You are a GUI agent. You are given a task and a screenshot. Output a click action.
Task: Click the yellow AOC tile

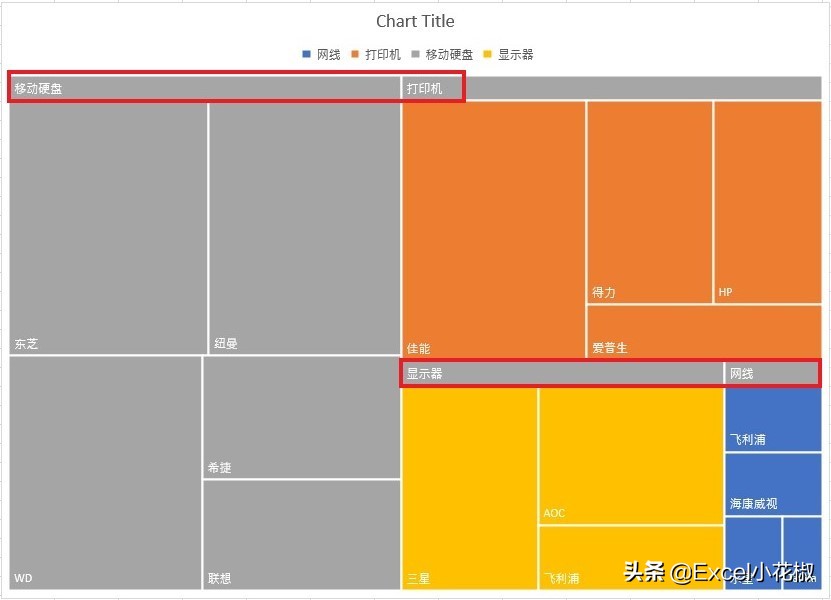[630, 455]
